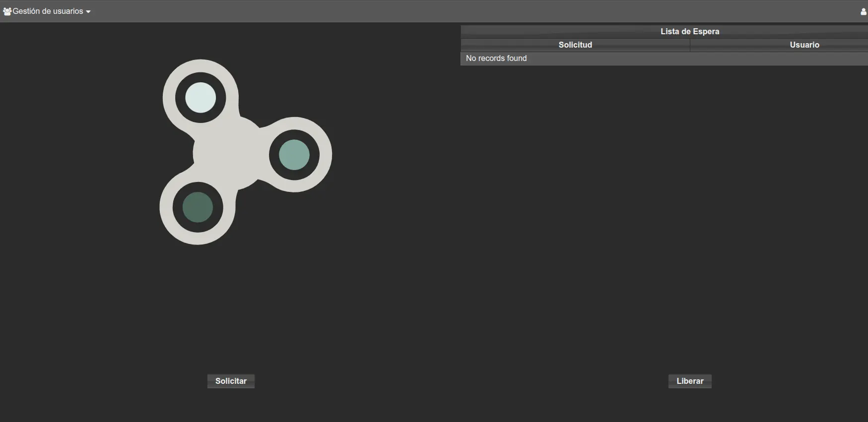Viewport: 868px width, 422px height.
Task: Click the empty middle of the top navbar
Action: click(447, 11)
